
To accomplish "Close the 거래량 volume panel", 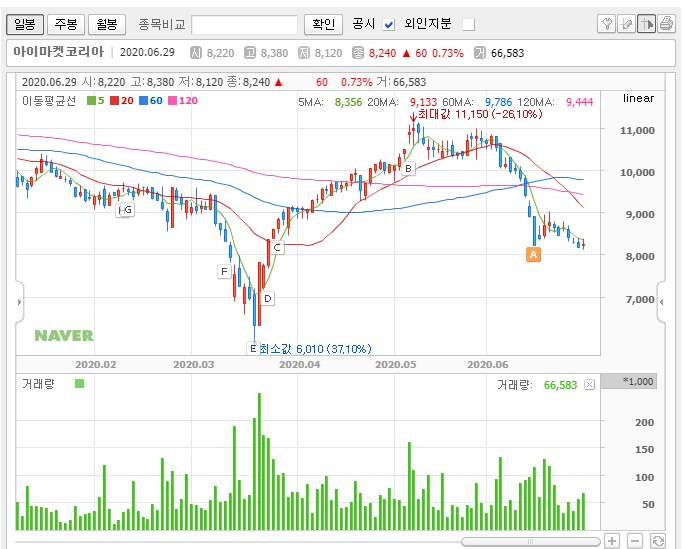I will tap(589, 385).
